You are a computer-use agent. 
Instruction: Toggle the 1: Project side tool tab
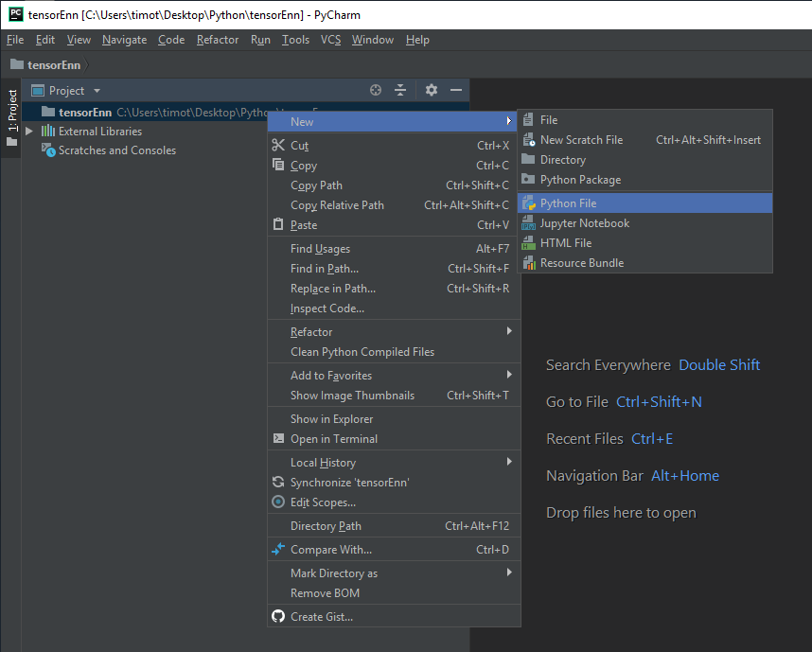tap(11, 117)
